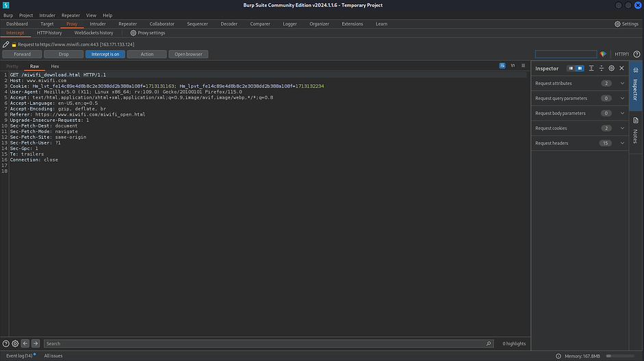Viewport: 644px width, 361px height.
Task: Switch to the Collaborator tab
Action: point(162,24)
